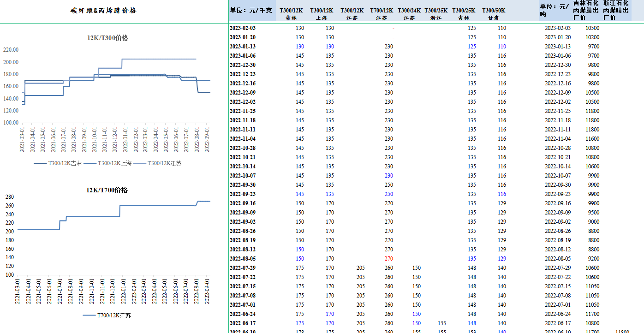The height and width of the screenshot is (333, 644).
Task: Select 155 in the T300/25K 浙江 column
Action: point(441,323)
